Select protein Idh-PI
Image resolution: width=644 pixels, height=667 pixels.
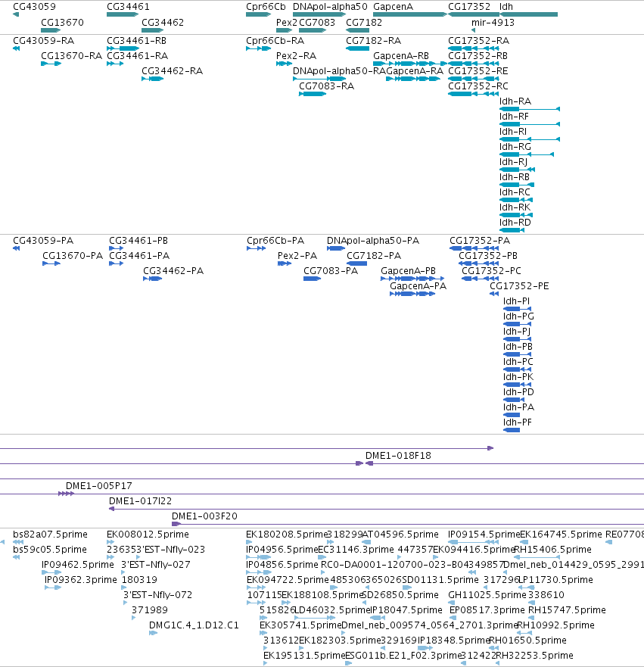[516, 301]
